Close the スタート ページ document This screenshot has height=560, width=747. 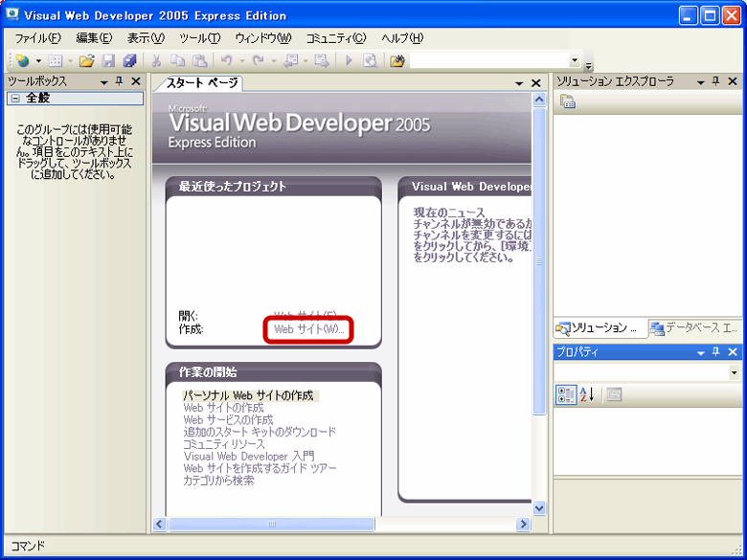click(536, 83)
